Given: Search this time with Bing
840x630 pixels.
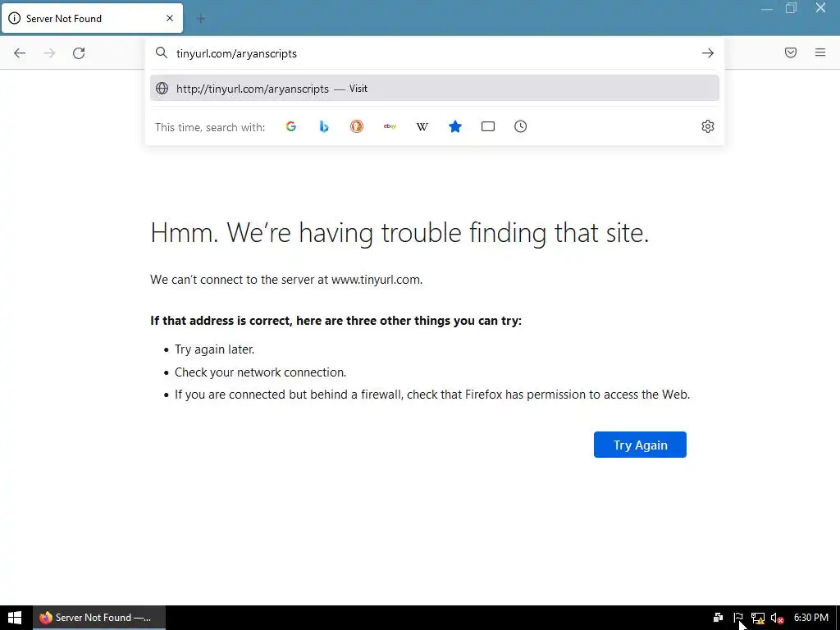Looking at the screenshot, I should (x=323, y=126).
